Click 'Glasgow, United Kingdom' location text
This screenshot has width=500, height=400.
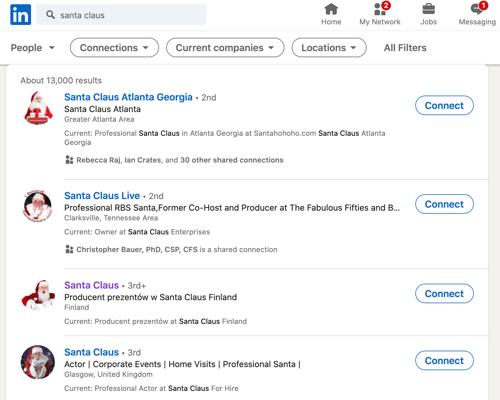pyautogui.click(x=108, y=374)
